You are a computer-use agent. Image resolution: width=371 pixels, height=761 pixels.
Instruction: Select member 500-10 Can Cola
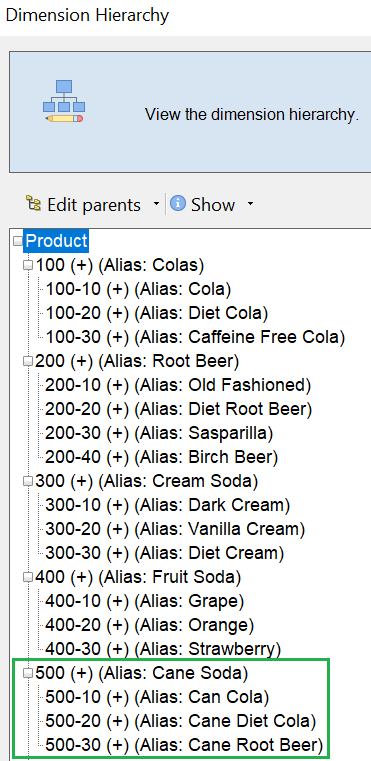[157, 697]
